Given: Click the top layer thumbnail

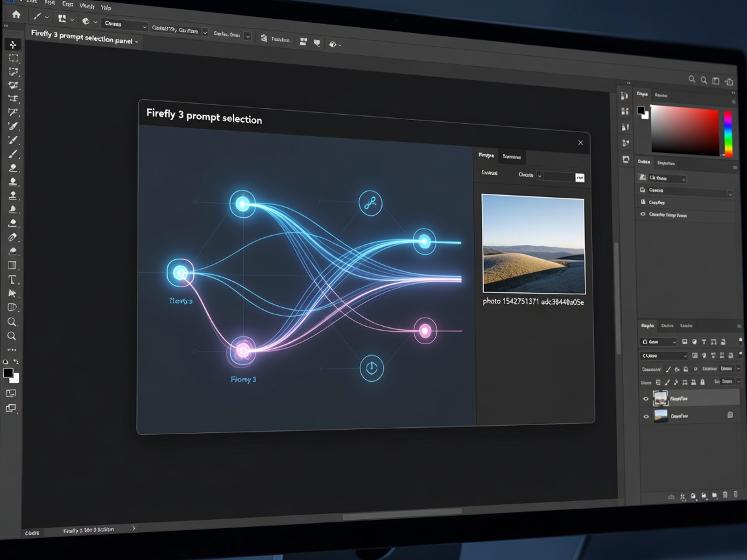Looking at the screenshot, I should click(x=660, y=398).
